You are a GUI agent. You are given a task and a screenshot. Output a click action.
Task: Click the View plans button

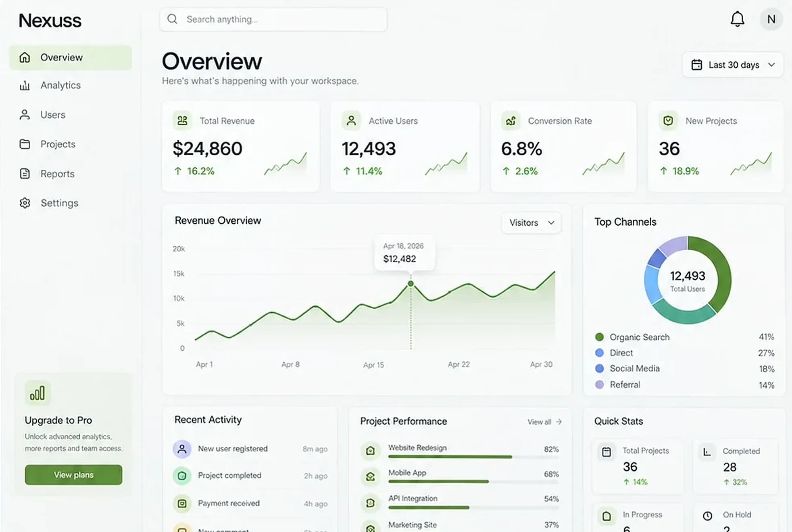point(73,475)
